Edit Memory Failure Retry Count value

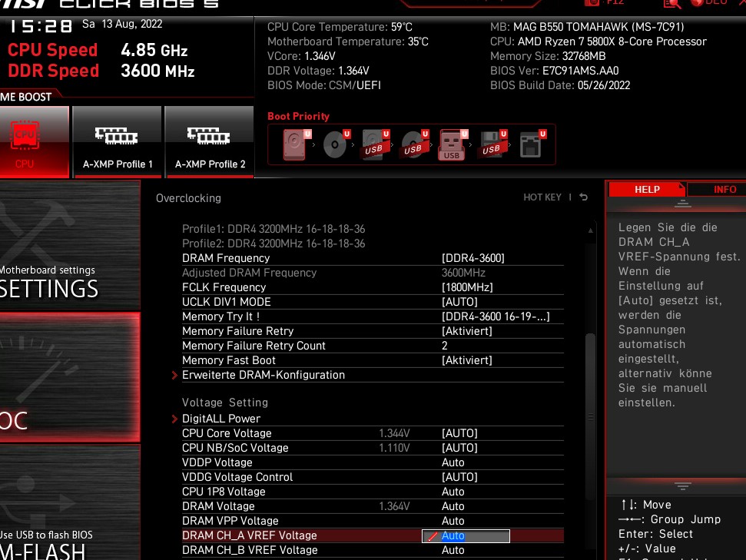445,346
